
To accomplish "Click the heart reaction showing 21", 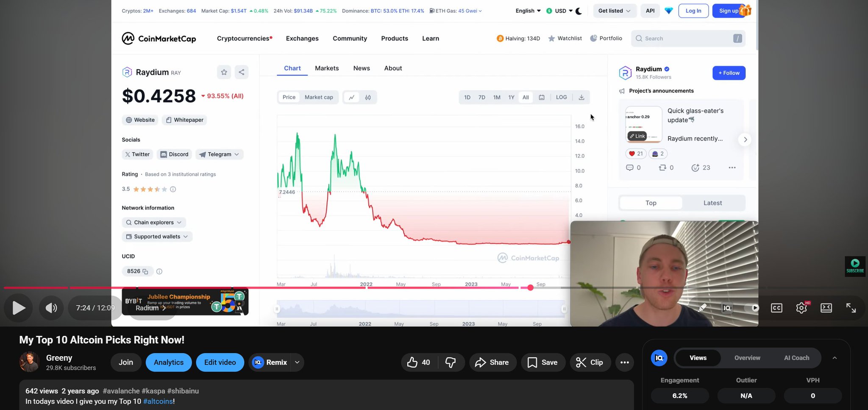I will [636, 153].
